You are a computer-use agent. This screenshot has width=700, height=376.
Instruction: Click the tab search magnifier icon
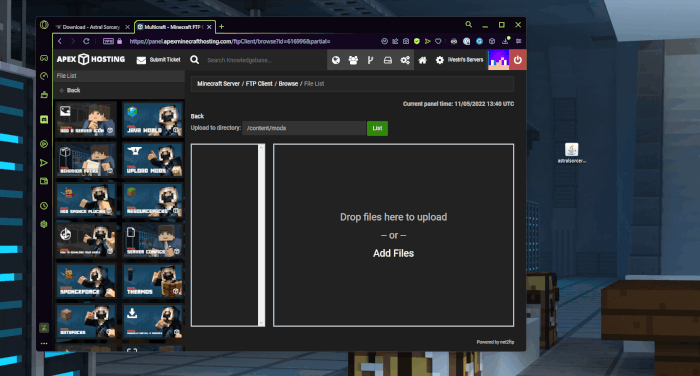point(468,25)
